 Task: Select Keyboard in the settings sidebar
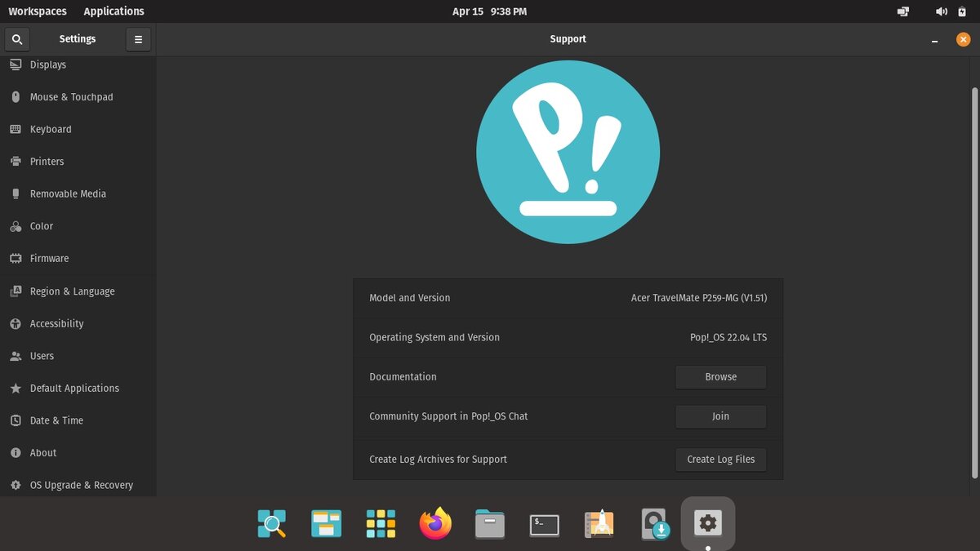point(78,129)
